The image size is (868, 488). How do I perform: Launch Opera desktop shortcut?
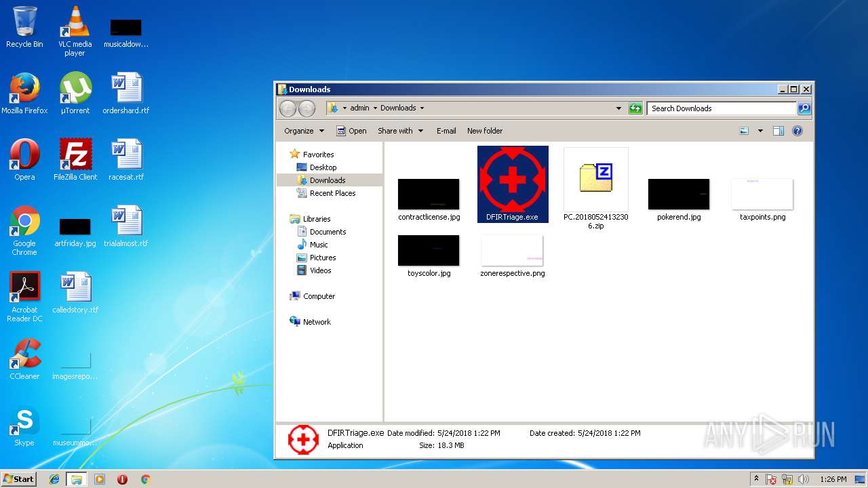(24, 160)
